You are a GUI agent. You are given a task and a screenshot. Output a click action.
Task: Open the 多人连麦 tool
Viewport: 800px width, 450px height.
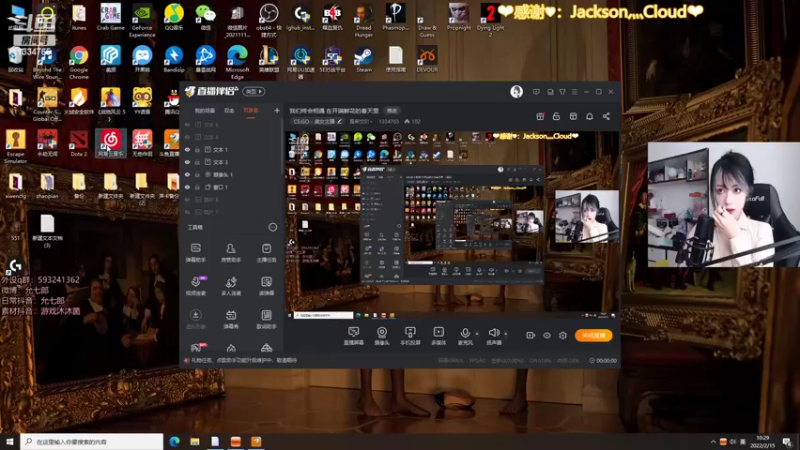(231, 286)
